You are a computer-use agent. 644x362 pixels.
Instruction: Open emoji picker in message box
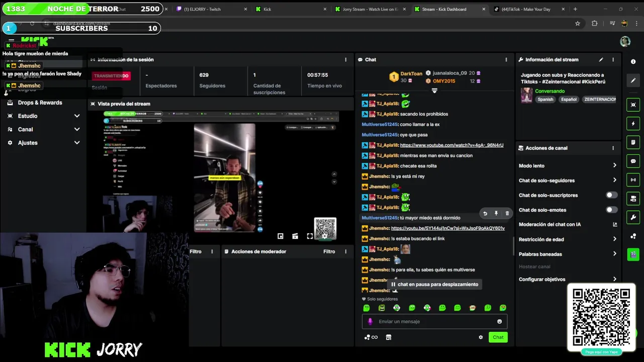[500, 321]
